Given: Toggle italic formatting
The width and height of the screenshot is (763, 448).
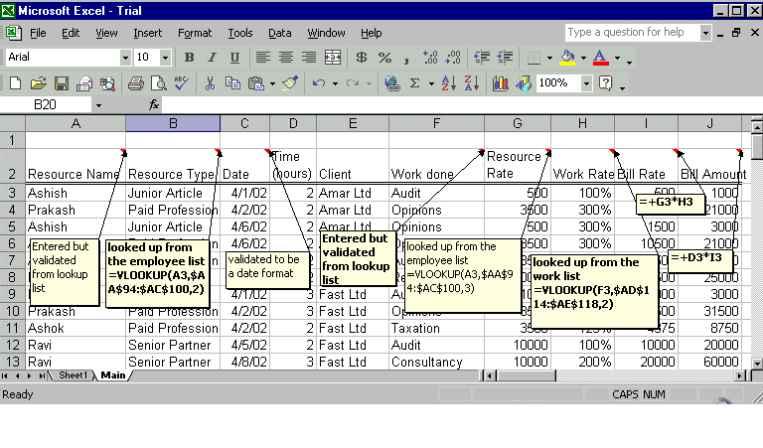Looking at the screenshot, I should coord(210,59).
